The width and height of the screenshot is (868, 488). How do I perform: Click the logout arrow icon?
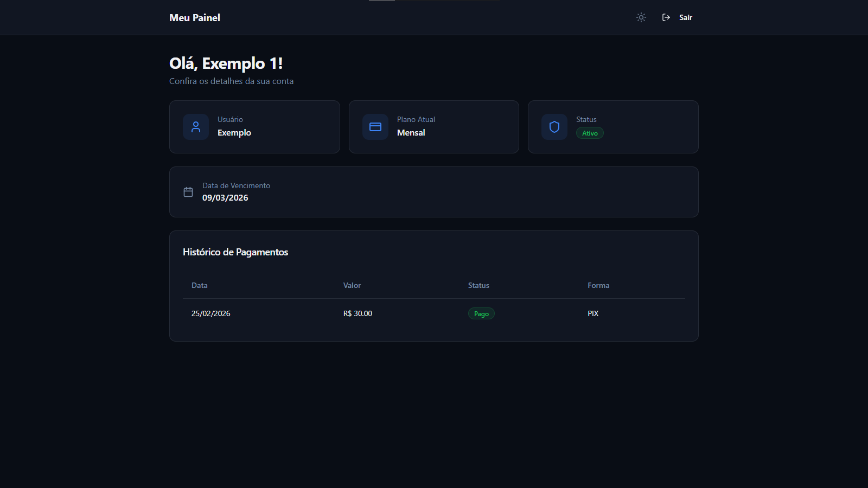666,17
